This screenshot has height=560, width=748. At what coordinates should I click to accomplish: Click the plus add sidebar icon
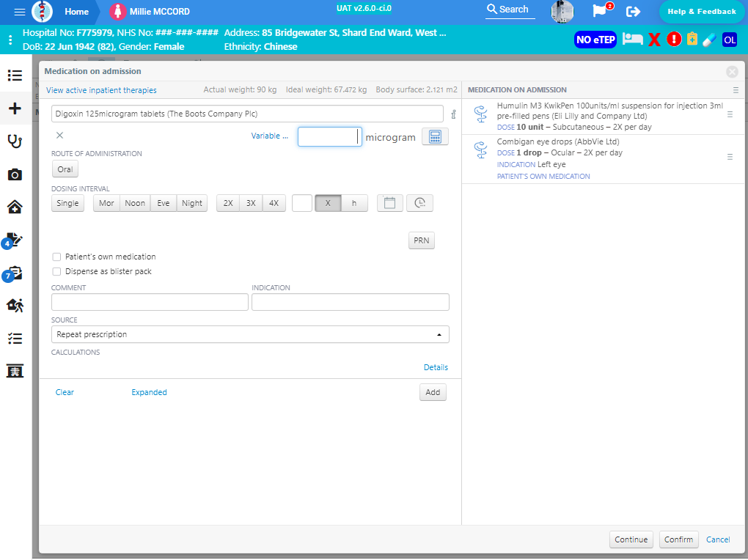pyautogui.click(x=15, y=108)
